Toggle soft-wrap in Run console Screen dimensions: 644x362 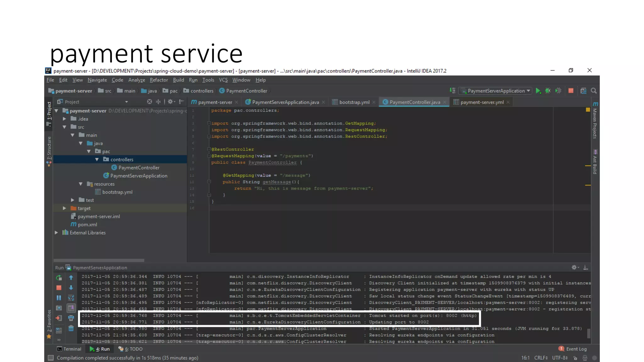tap(71, 298)
